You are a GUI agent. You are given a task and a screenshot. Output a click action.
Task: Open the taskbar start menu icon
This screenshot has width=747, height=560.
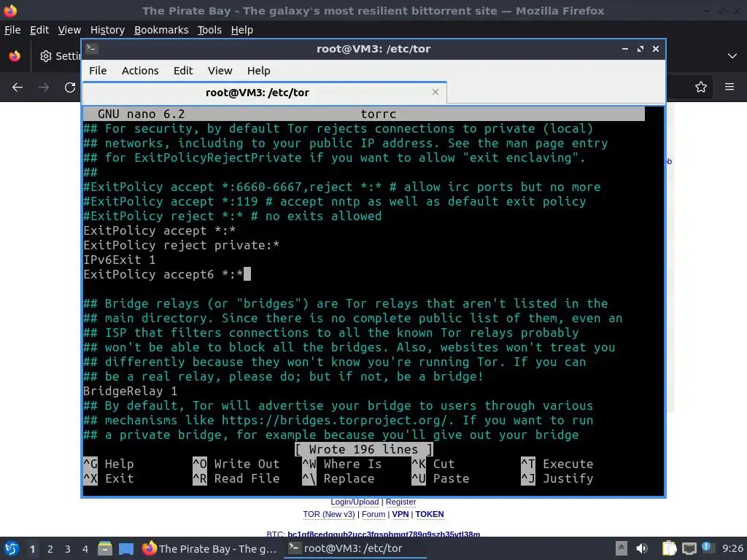(12, 548)
